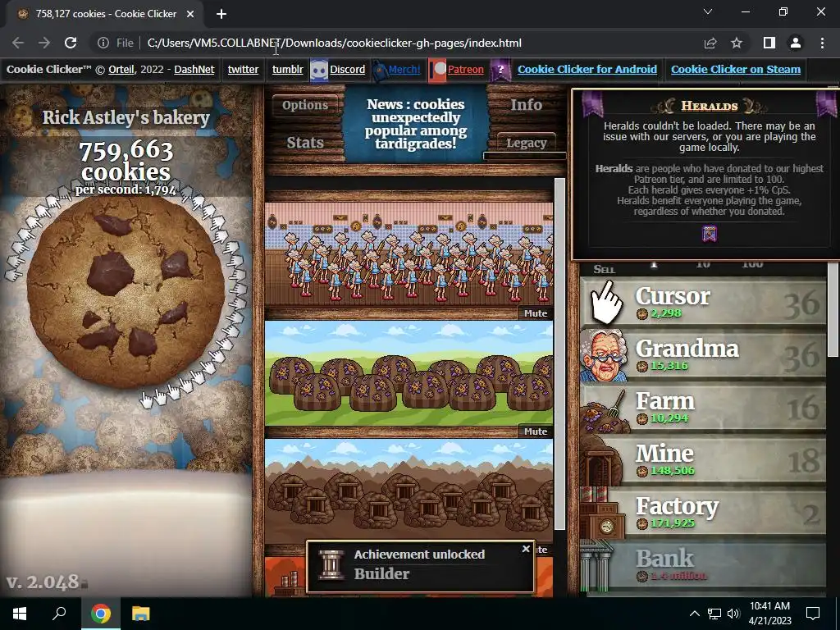Click the news ticker about tardigrades
Screen dimensions: 840x630
[x=416, y=125]
